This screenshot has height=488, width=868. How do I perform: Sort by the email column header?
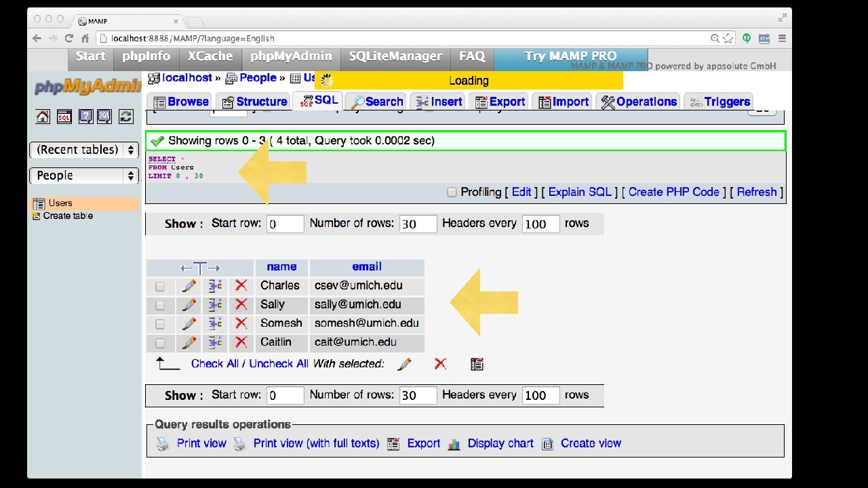pyautogui.click(x=367, y=267)
